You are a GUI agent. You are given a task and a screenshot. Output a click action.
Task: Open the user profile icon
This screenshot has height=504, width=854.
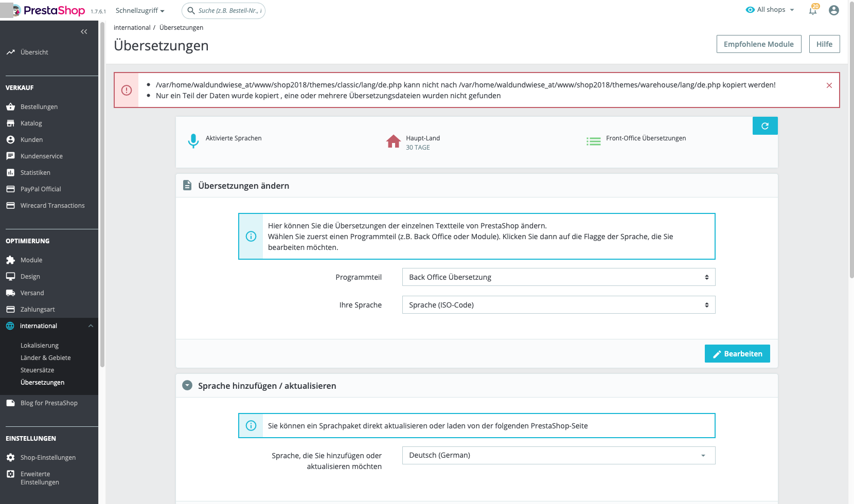tap(834, 10)
